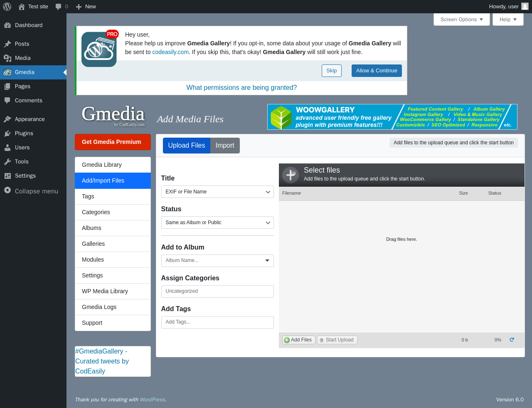
Task: Switch to the Import tab
Action: 225,146
